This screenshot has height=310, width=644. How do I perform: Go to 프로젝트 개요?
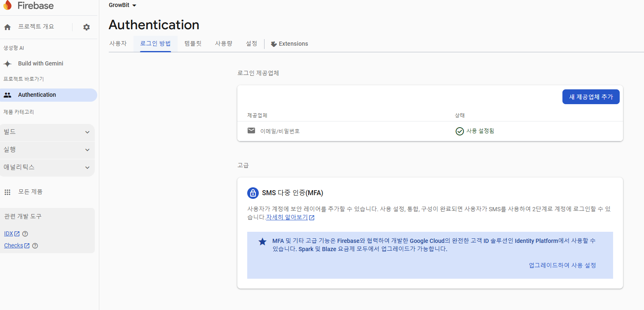(x=36, y=27)
